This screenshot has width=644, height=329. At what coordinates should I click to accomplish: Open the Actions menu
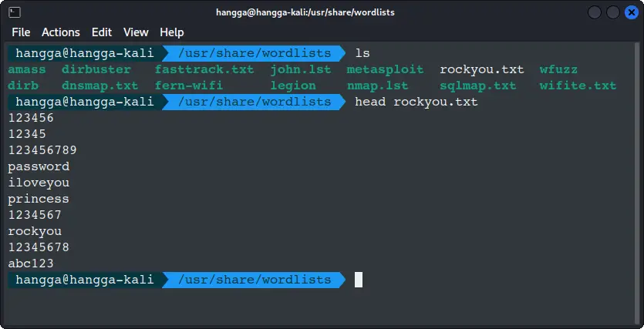pos(61,32)
